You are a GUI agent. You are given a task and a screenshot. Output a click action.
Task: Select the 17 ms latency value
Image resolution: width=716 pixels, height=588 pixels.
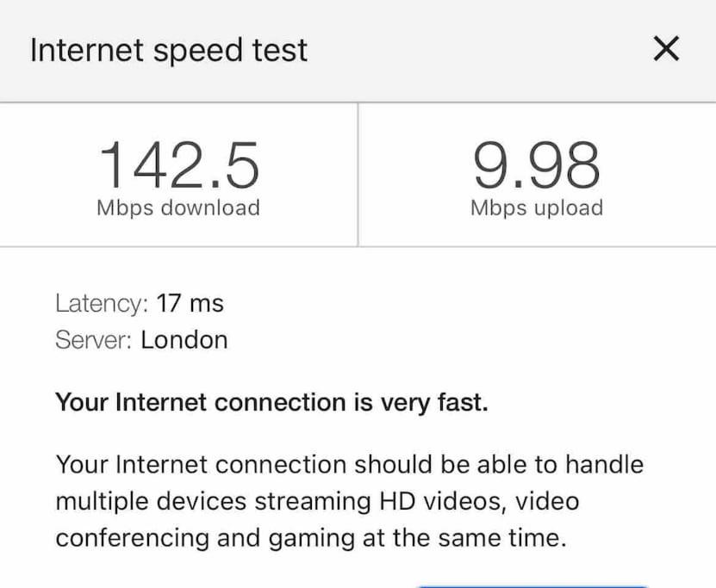click(x=190, y=303)
